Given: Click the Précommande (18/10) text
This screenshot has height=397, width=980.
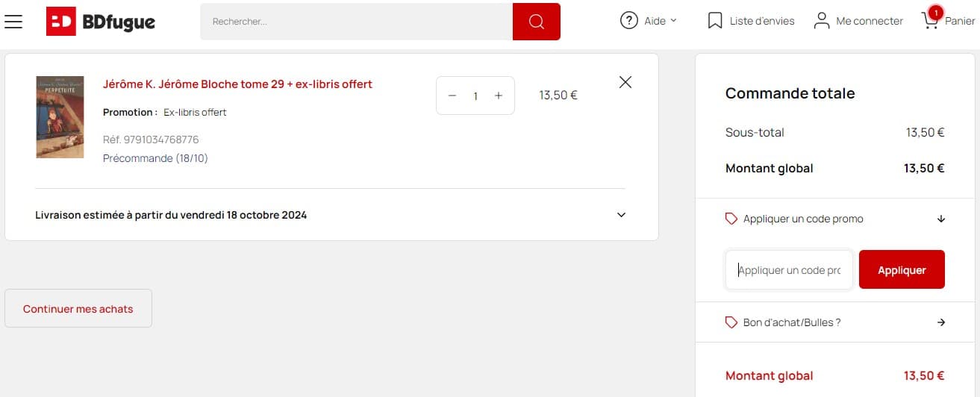Looking at the screenshot, I should click(155, 158).
